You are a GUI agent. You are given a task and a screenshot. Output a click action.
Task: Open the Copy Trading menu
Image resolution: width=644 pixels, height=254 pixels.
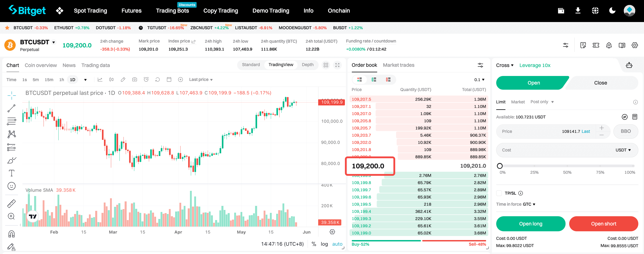(221, 11)
